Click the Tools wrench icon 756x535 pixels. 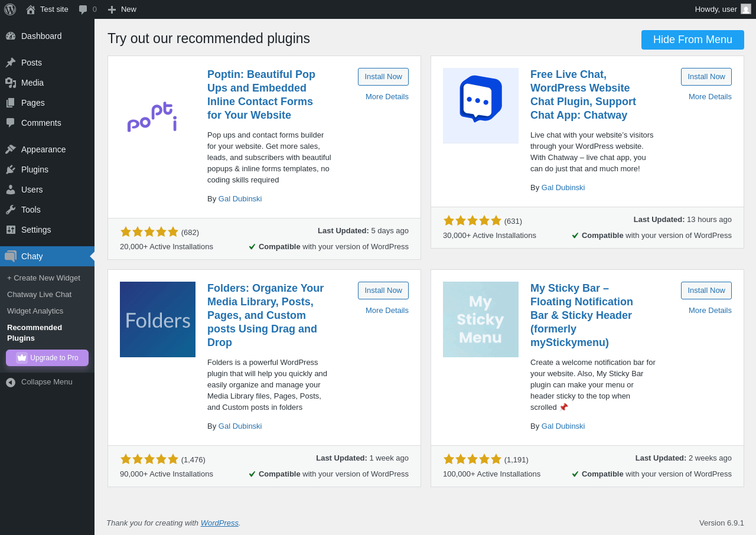pos(11,210)
